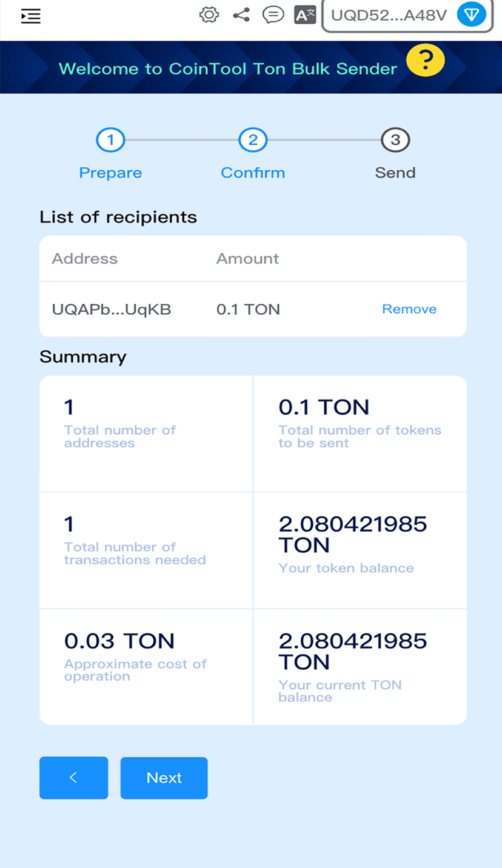Open the chat bubble feedback icon
Viewport: 502px width, 868px height.
pos(273,15)
